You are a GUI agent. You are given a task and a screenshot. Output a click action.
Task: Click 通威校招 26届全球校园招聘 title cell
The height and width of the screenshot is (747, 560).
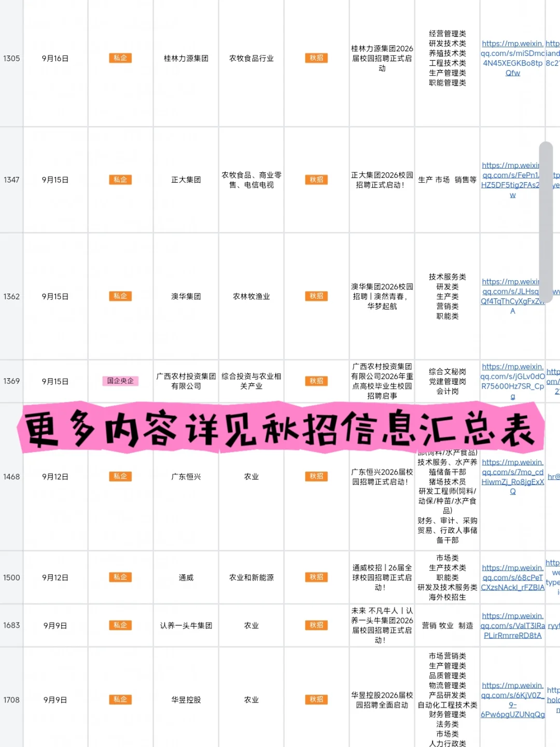tap(382, 577)
